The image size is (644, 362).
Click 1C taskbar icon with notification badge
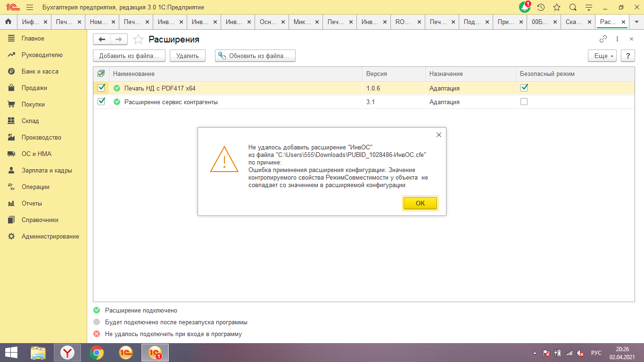tap(155, 353)
